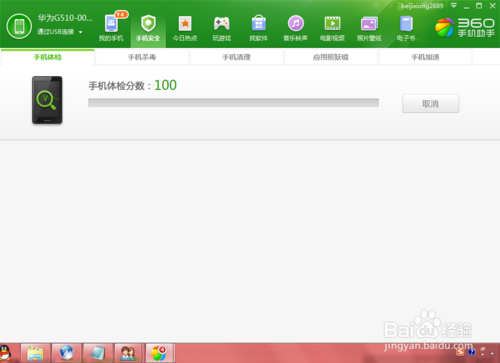The height and width of the screenshot is (363, 500).
Task: Open QQ penguin icon in taskbar
Action: [5, 353]
